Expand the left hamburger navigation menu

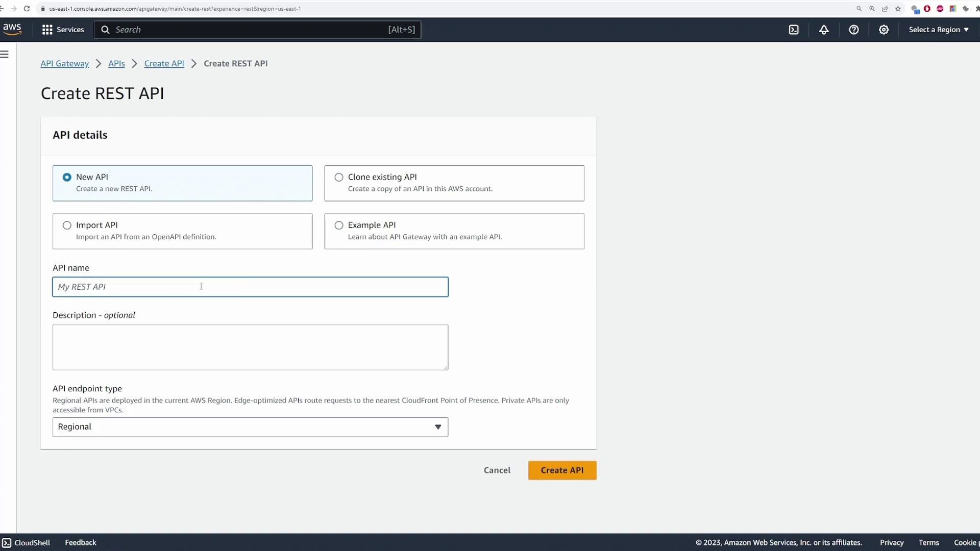click(5, 54)
